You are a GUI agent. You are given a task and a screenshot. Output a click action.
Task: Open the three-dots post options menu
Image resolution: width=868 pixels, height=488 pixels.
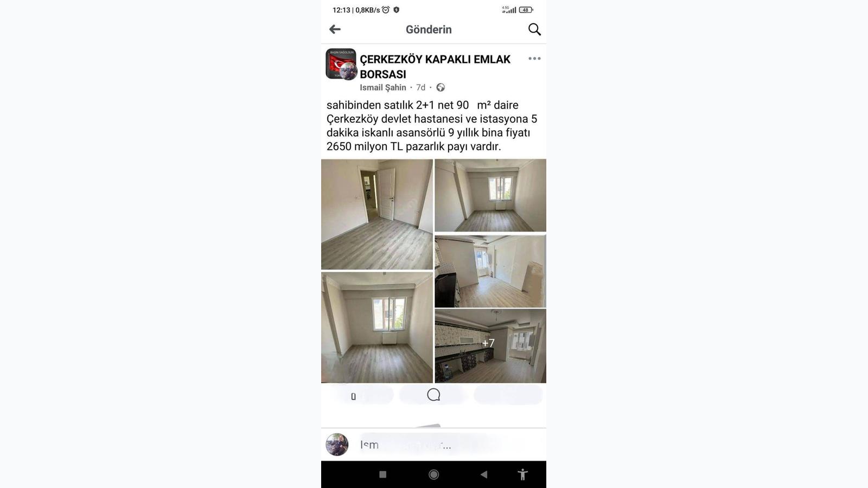point(534,59)
